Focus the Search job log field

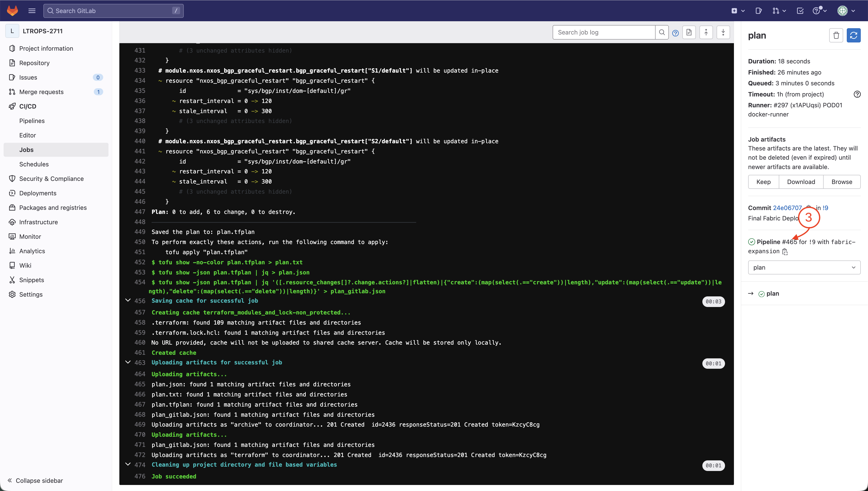(x=604, y=32)
